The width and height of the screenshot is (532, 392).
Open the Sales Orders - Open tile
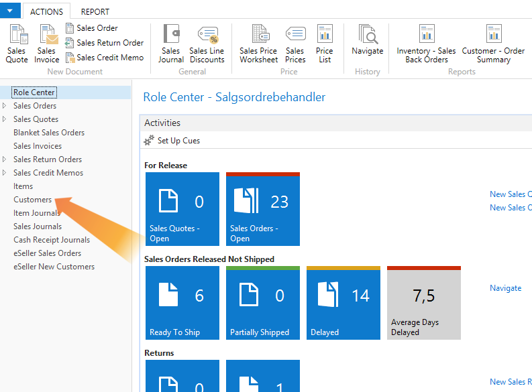point(263,209)
